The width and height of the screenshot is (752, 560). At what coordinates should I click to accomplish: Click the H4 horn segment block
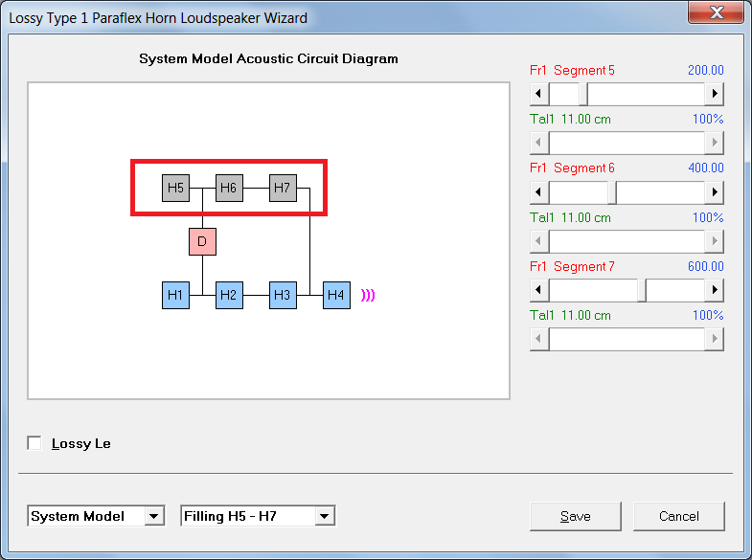click(336, 295)
